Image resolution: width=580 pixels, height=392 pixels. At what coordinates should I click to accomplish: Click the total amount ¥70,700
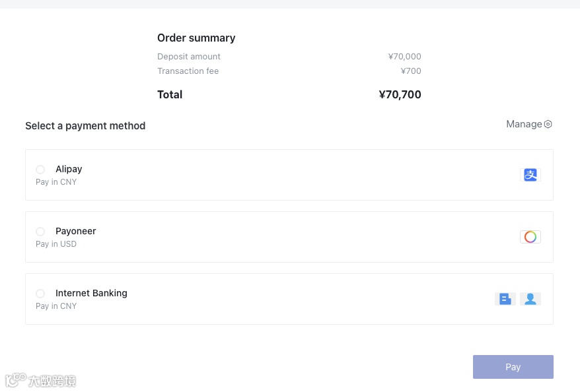(x=400, y=94)
